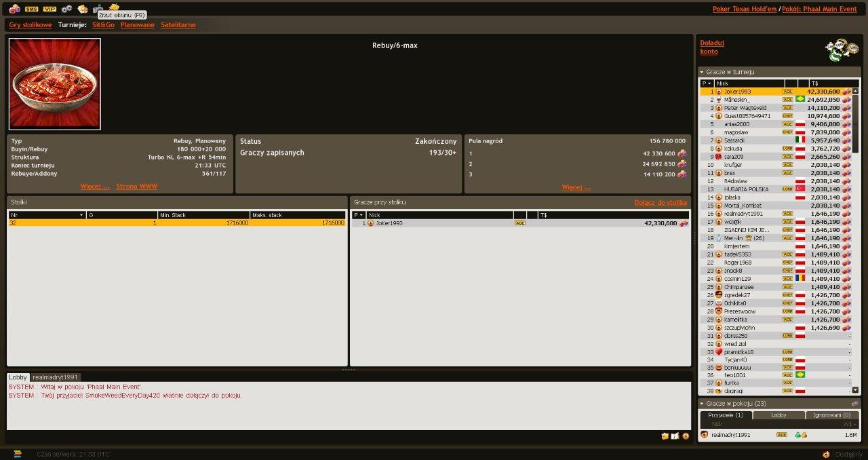Click the open book icon below chat

pyautogui.click(x=675, y=436)
